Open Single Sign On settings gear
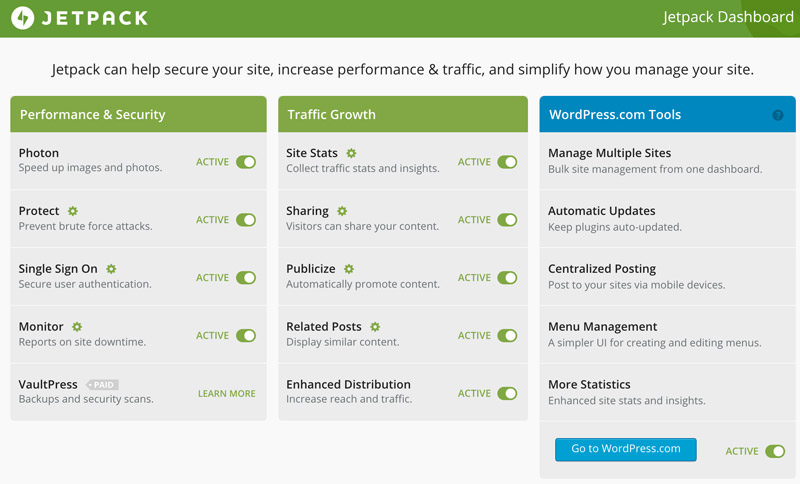 click(x=111, y=268)
